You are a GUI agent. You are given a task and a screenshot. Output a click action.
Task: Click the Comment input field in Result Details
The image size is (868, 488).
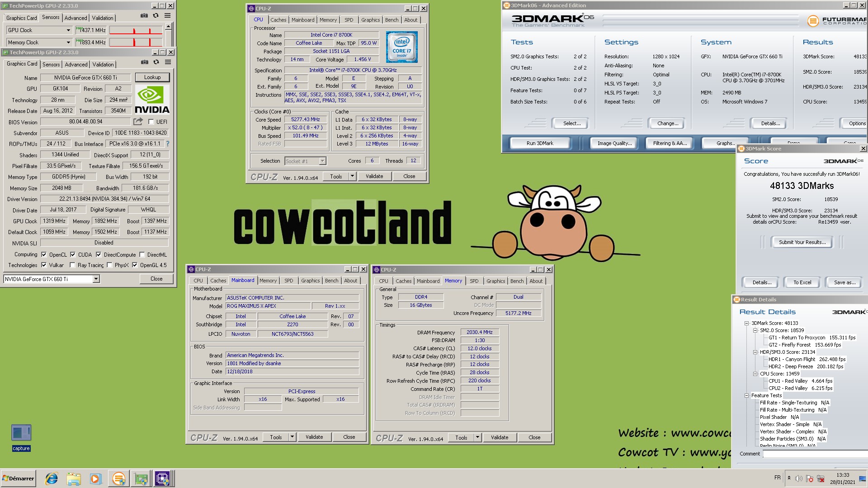coord(815,454)
